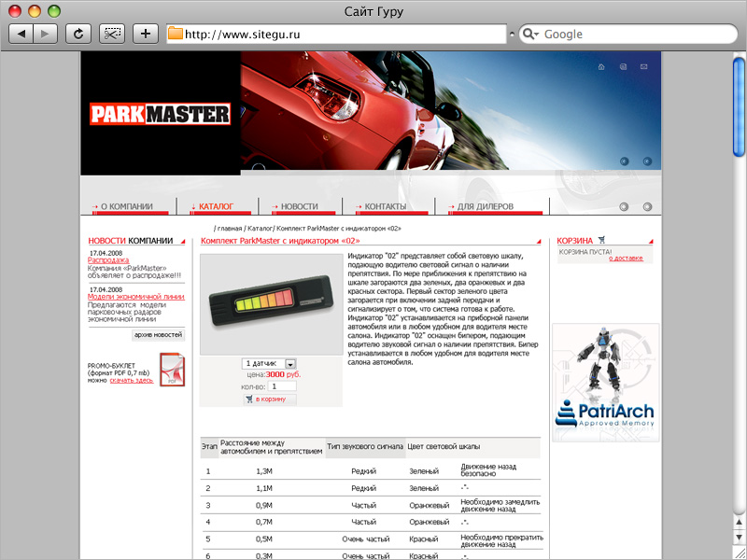Click the '0,9М' distance cell

[x=264, y=505]
